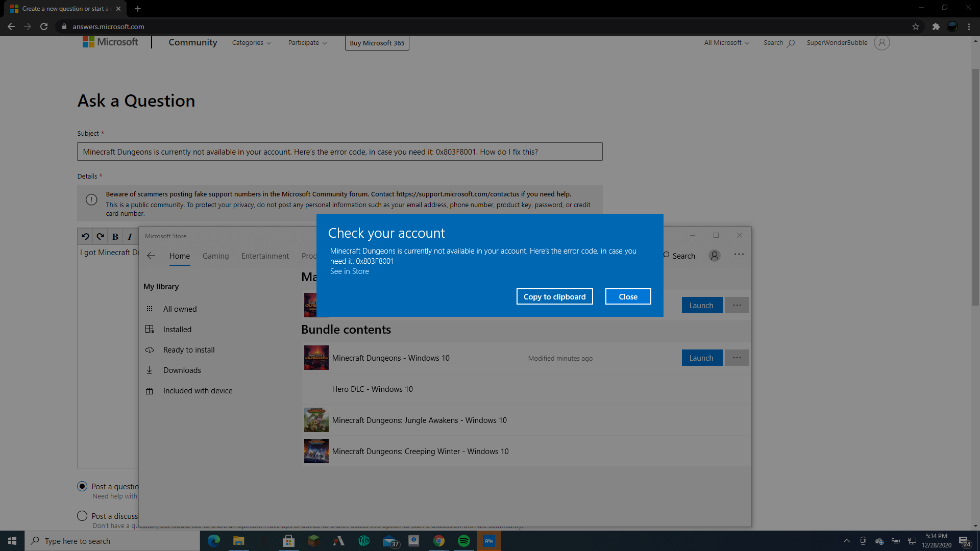Open Search in Microsoft Store
This screenshot has height=551, width=980.
tap(679, 256)
